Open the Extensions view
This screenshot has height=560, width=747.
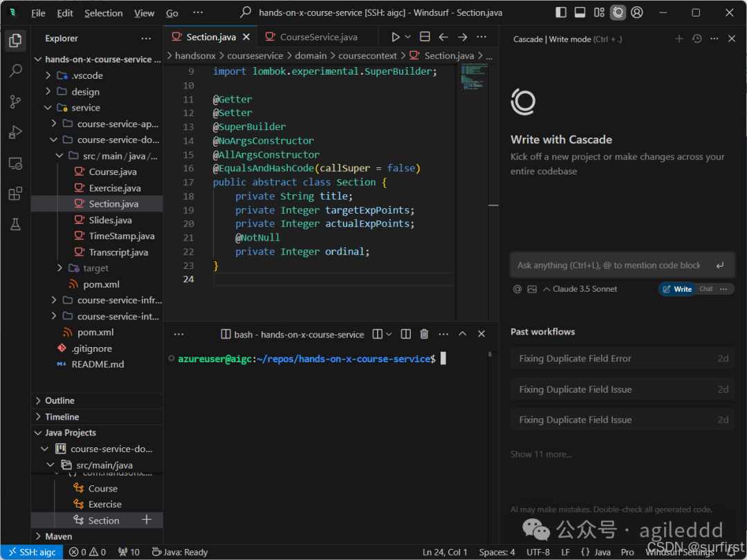coord(15,194)
